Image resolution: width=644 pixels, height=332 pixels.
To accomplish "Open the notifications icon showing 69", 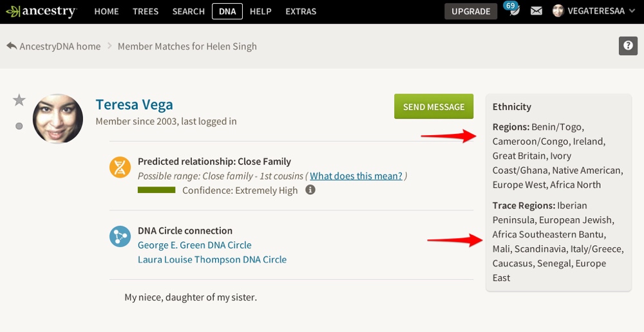I will pyautogui.click(x=513, y=11).
